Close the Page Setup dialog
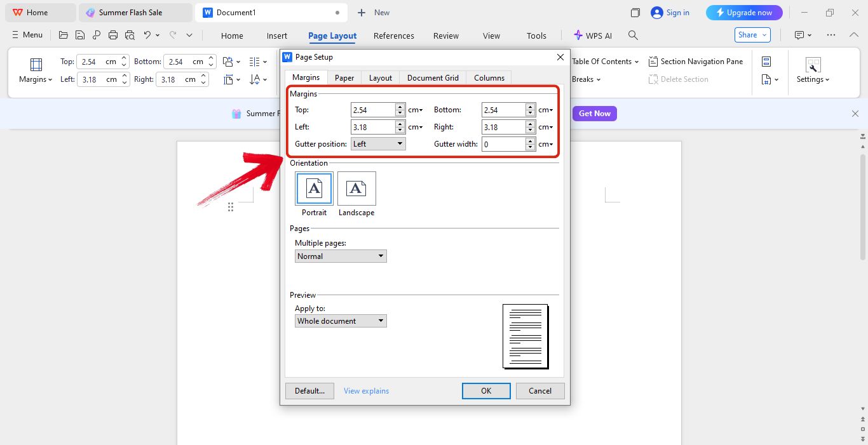868x445 pixels. [560, 57]
